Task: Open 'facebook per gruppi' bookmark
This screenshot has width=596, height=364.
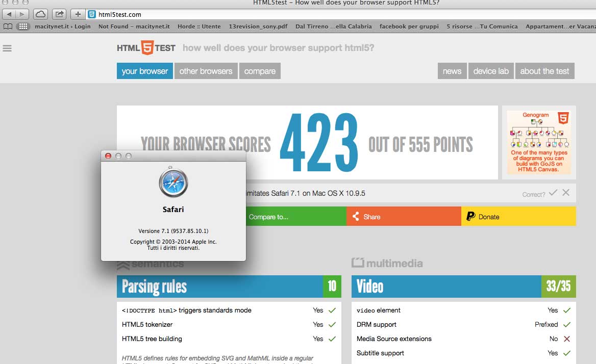Action: 409,26
